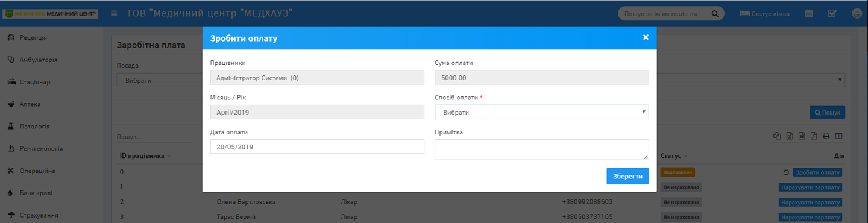Click the Зберегти button
The width and height of the screenshot is (868, 223).
[x=627, y=176]
